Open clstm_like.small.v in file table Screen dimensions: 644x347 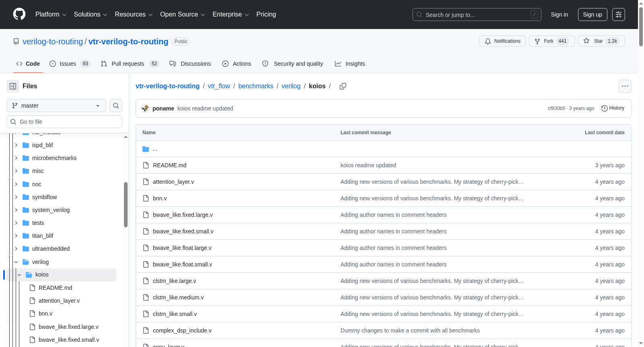(x=175, y=314)
